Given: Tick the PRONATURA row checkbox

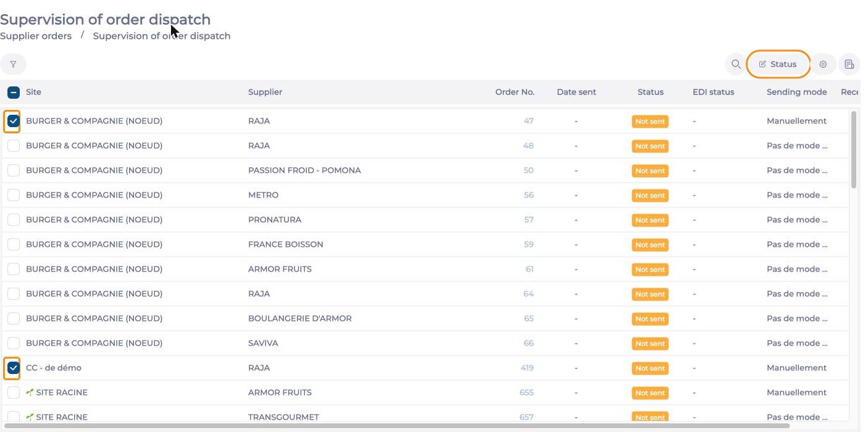Looking at the screenshot, I should pyautogui.click(x=14, y=220).
